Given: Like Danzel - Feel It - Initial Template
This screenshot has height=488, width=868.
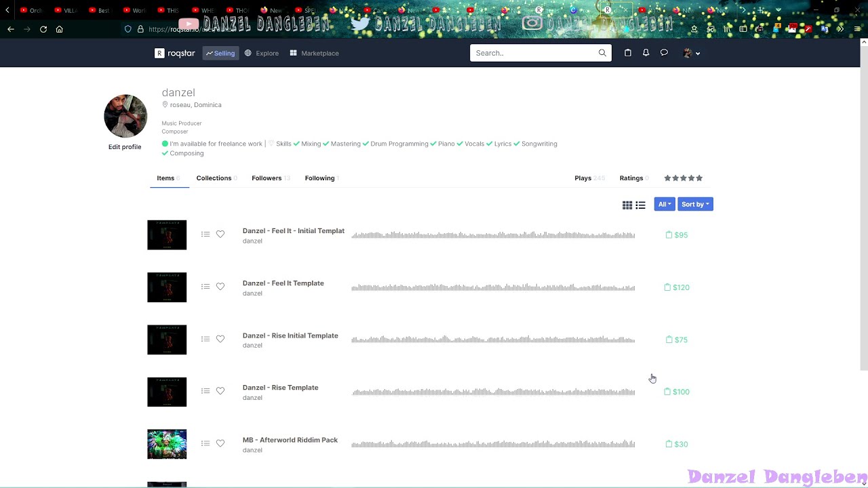Looking at the screenshot, I should (220, 235).
